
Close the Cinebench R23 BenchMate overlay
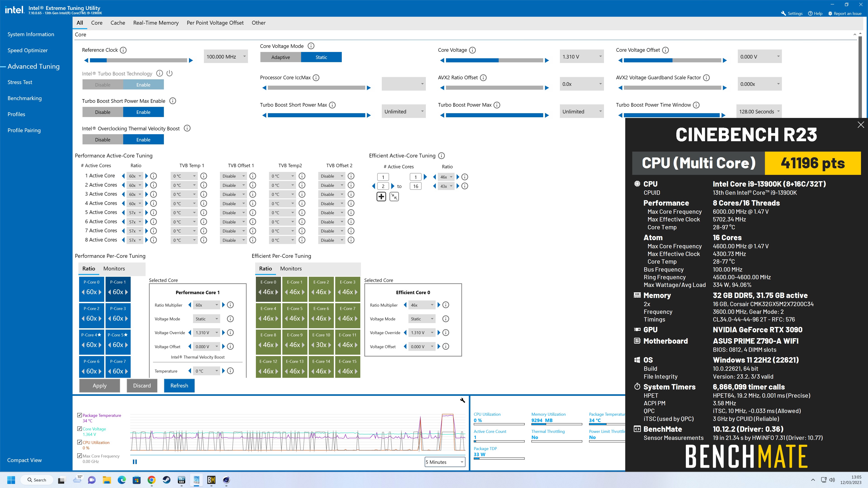coord(861,125)
